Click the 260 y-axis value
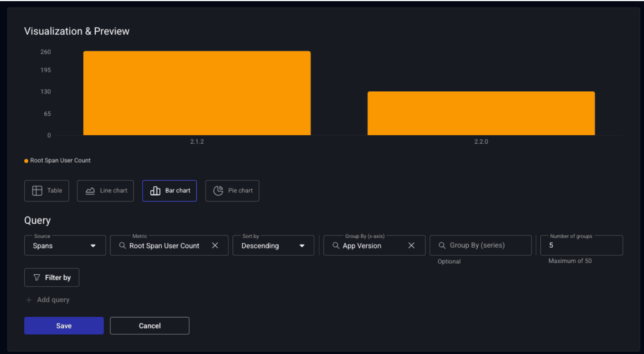Image resolution: width=644 pixels, height=354 pixels. [x=46, y=52]
